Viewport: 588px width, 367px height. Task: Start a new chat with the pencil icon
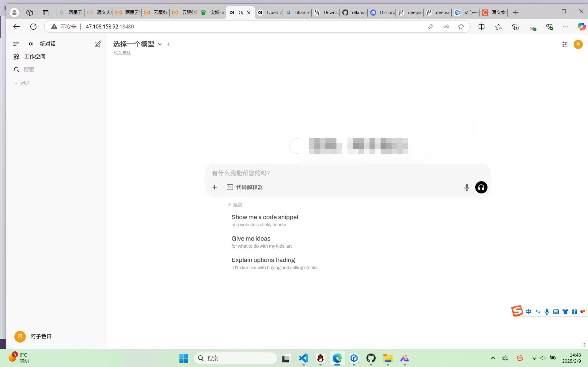pos(98,44)
